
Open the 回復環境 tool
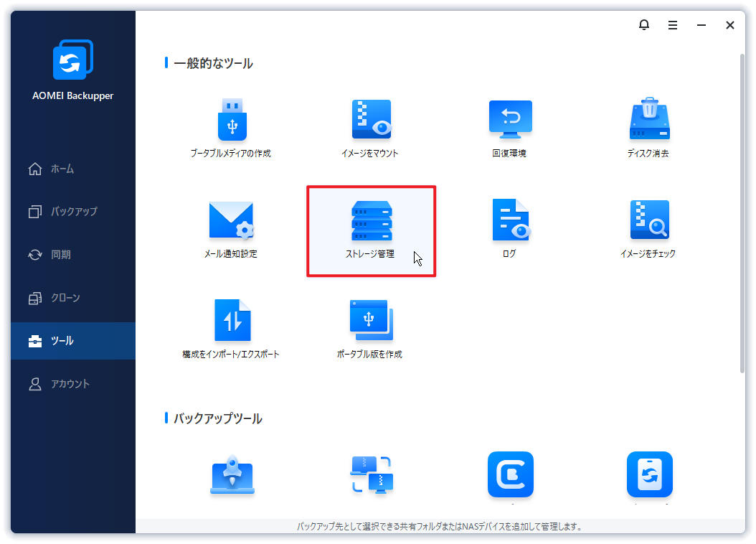coord(510,128)
